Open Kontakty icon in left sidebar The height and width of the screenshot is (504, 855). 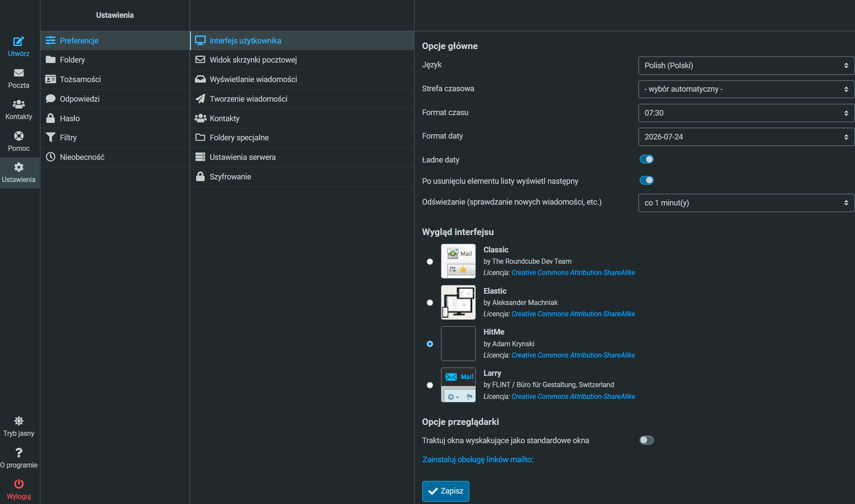click(18, 105)
